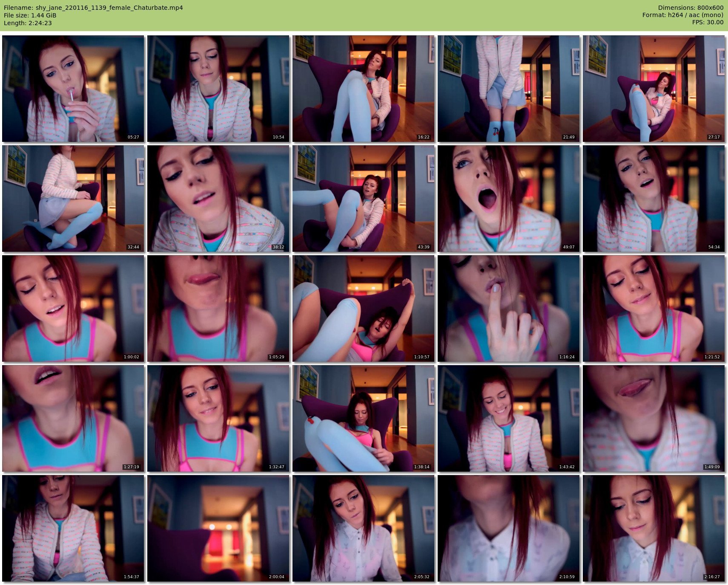Click the thumbnail marked 1:54:37

(x=73, y=528)
